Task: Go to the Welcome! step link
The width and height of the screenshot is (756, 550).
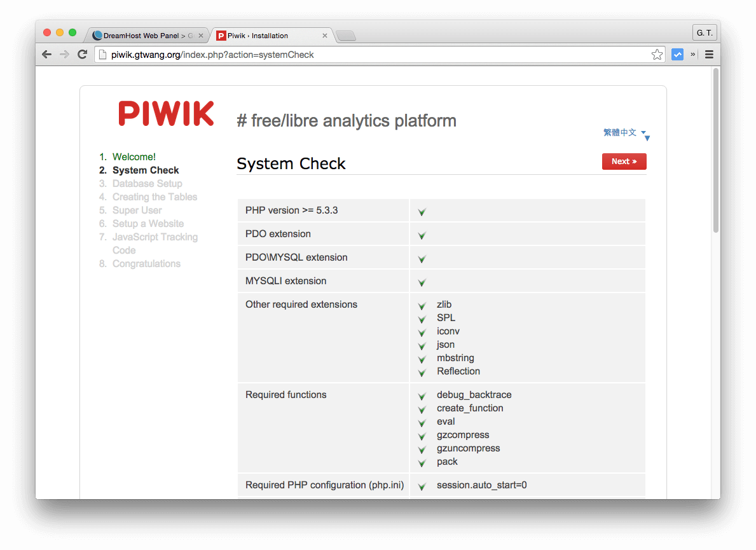Action: coord(134,157)
